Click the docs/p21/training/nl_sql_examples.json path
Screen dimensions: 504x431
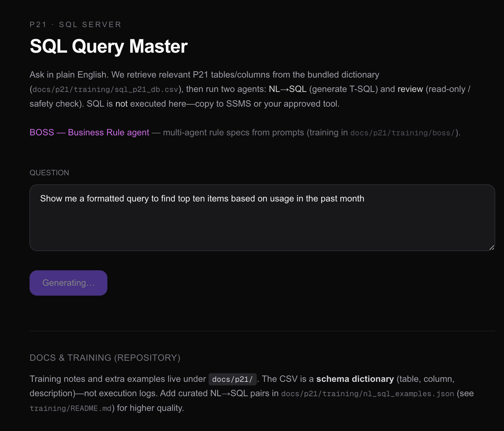pos(367,394)
